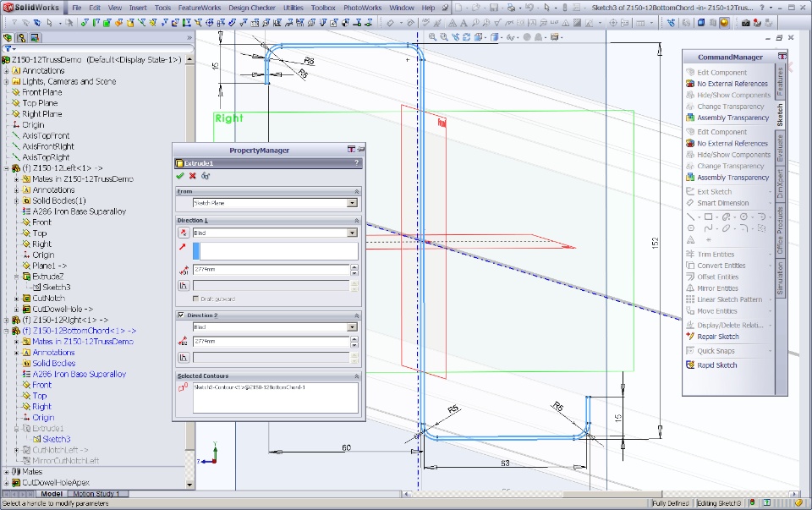Uncheck the Direction 2 checkbox

point(181,315)
